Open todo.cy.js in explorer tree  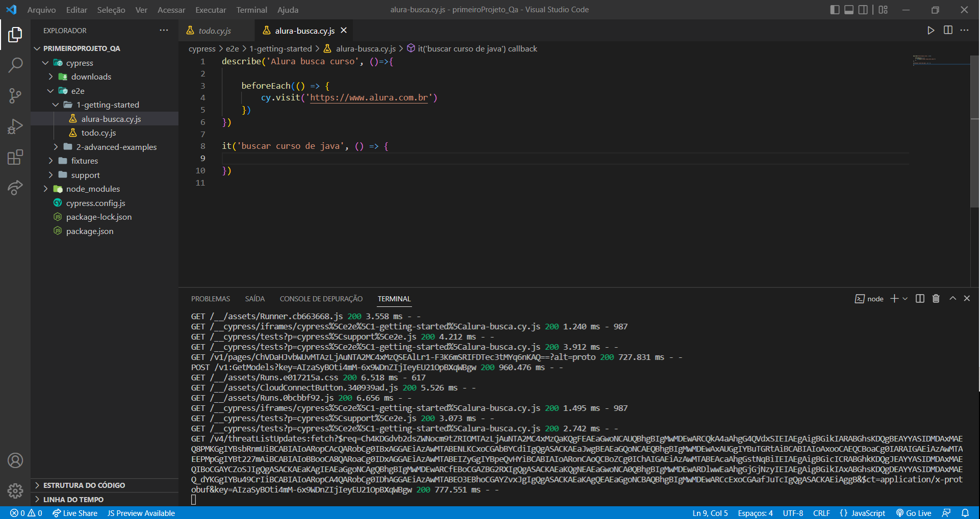click(x=98, y=133)
